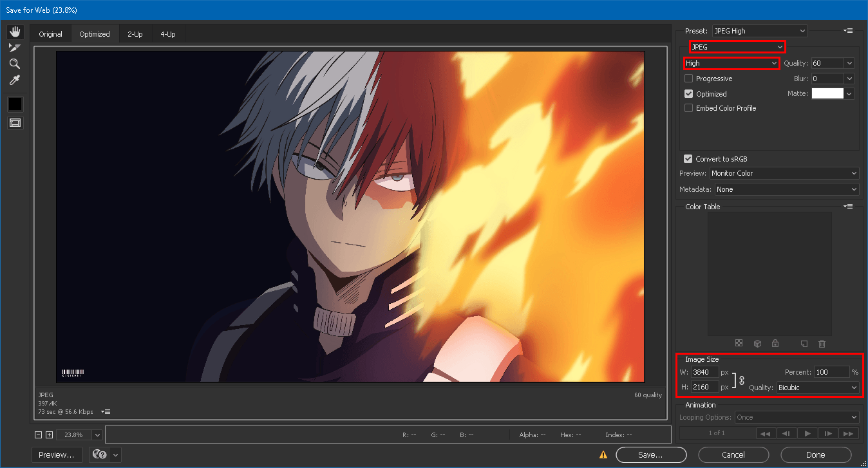The height and width of the screenshot is (468, 868).
Task: Click the white Matte color swatch
Action: (x=827, y=94)
